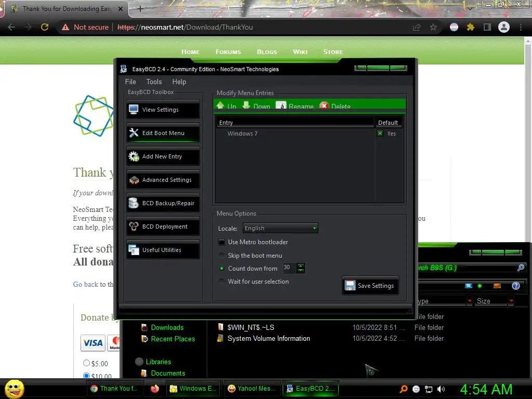
Task: Click the floppy disk Save Settings icon
Action: click(350, 286)
